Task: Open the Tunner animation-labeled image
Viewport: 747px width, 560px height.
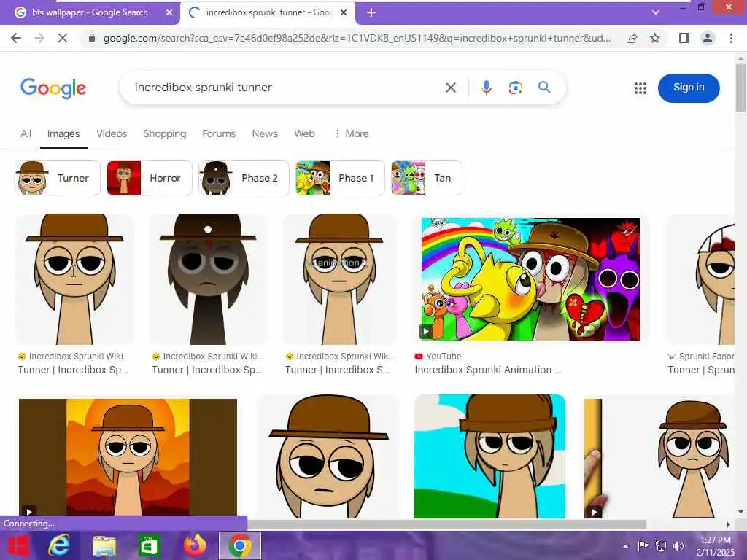Action: tap(339, 279)
